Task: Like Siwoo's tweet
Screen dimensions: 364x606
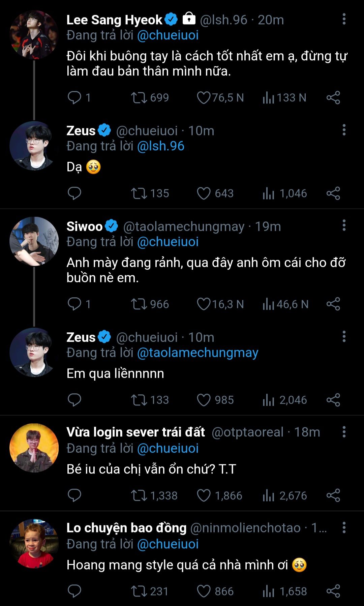Action: (x=204, y=304)
